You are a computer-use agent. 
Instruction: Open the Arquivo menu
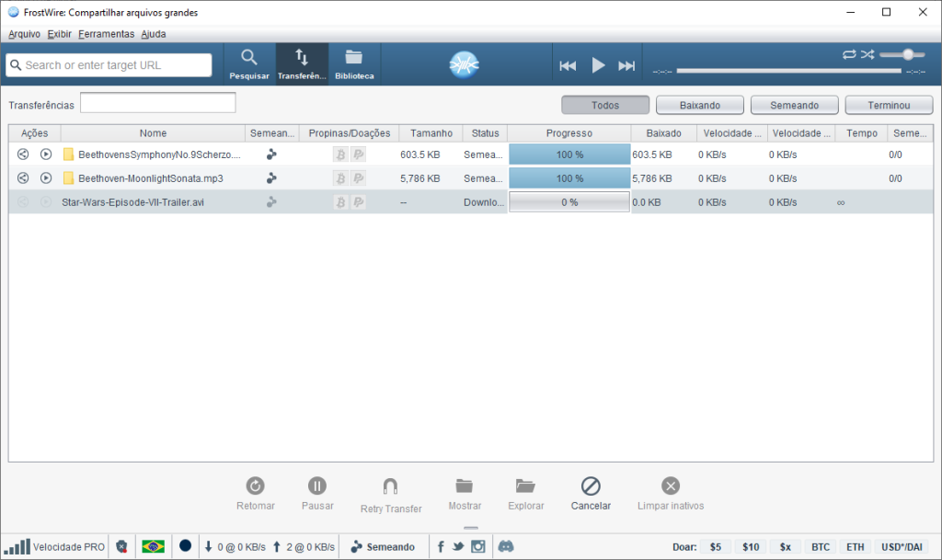pos(23,33)
